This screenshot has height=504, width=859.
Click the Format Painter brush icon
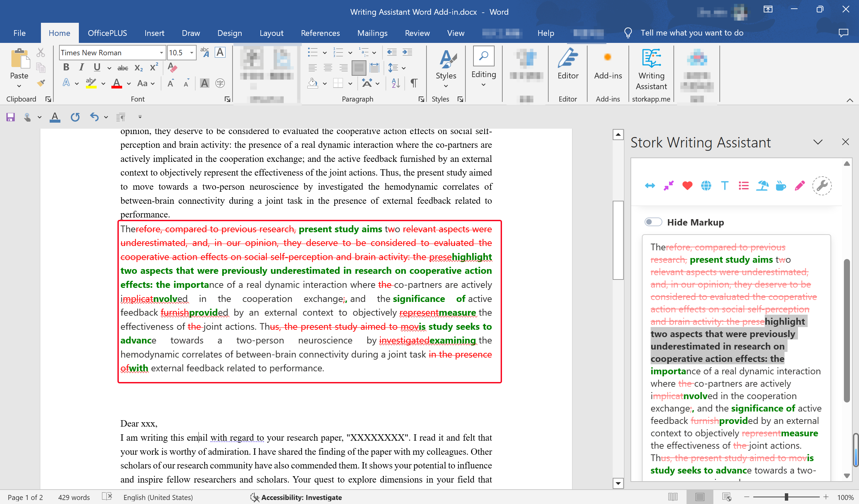coord(41,83)
